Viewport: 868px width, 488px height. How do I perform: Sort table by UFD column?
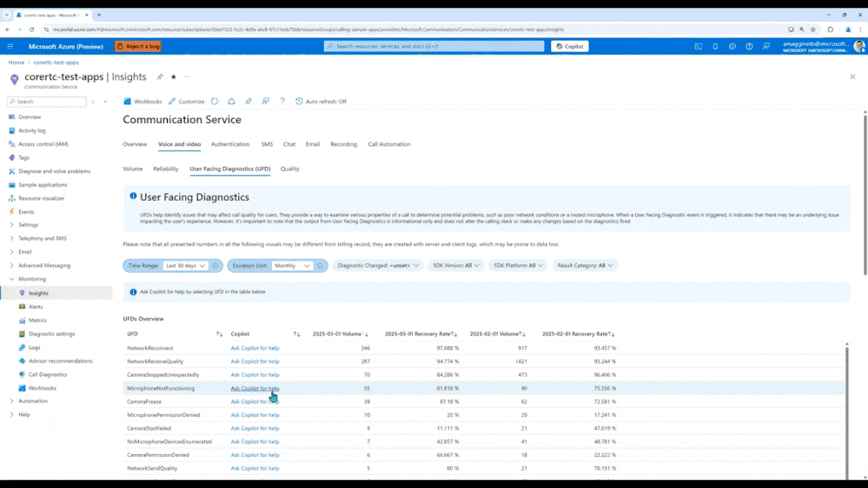[x=219, y=334]
